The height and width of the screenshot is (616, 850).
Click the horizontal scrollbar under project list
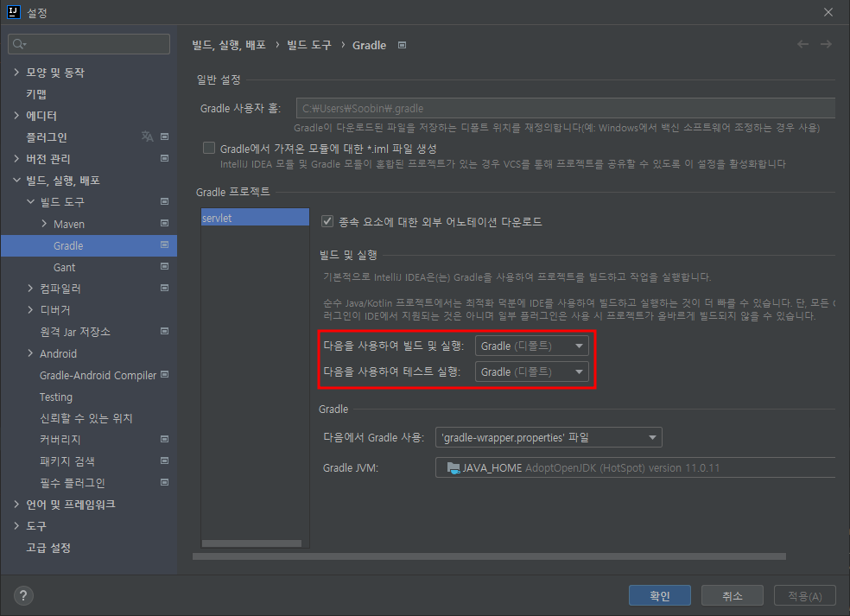click(x=251, y=543)
